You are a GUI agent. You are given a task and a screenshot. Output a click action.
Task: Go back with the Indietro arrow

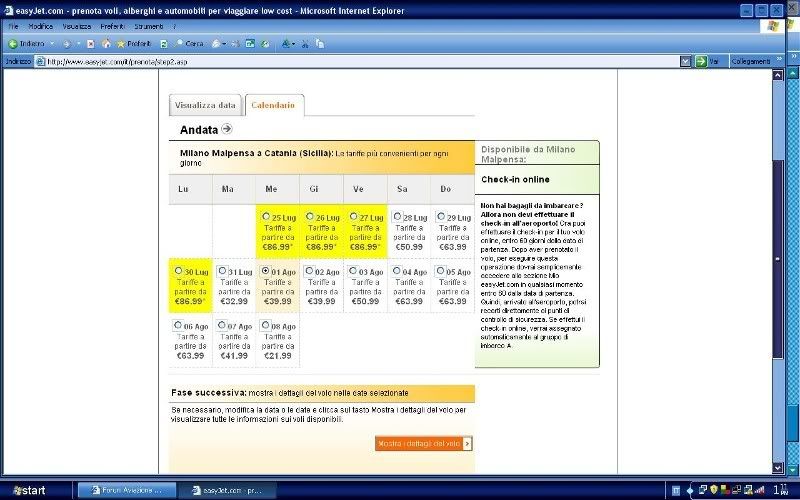[x=13, y=44]
